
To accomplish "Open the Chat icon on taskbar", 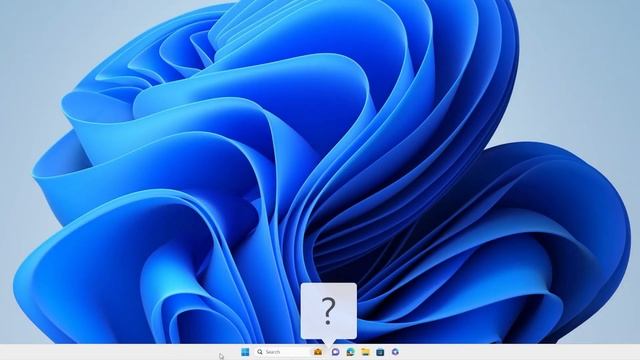I will (335, 352).
